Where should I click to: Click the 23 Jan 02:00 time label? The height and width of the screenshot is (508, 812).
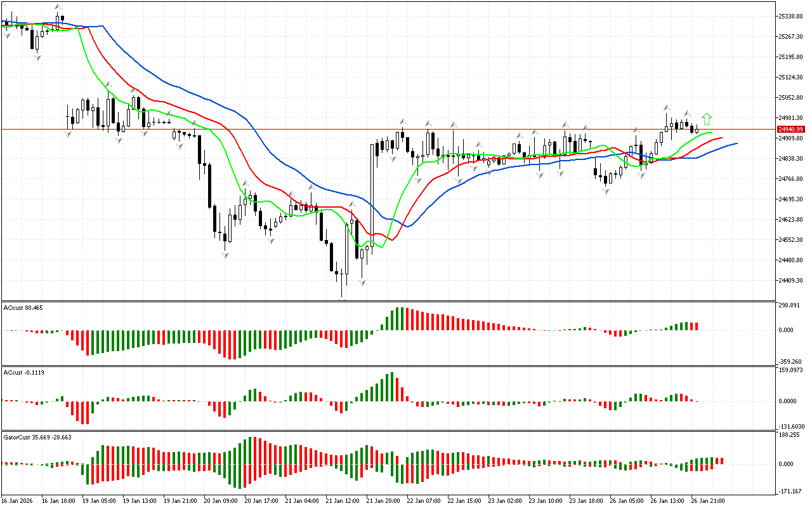[504, 500]
